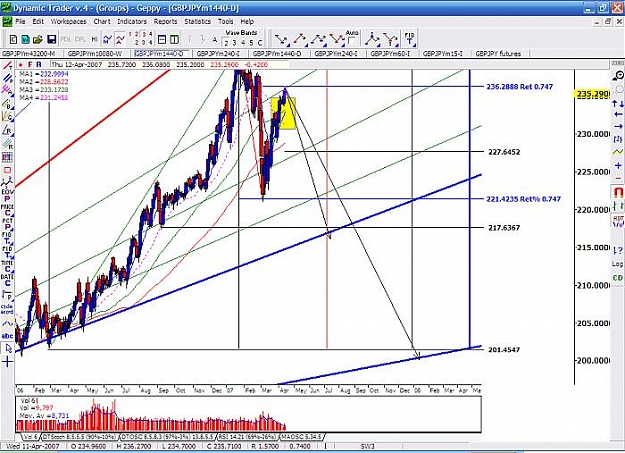Select wave band 3

(234, 43)
